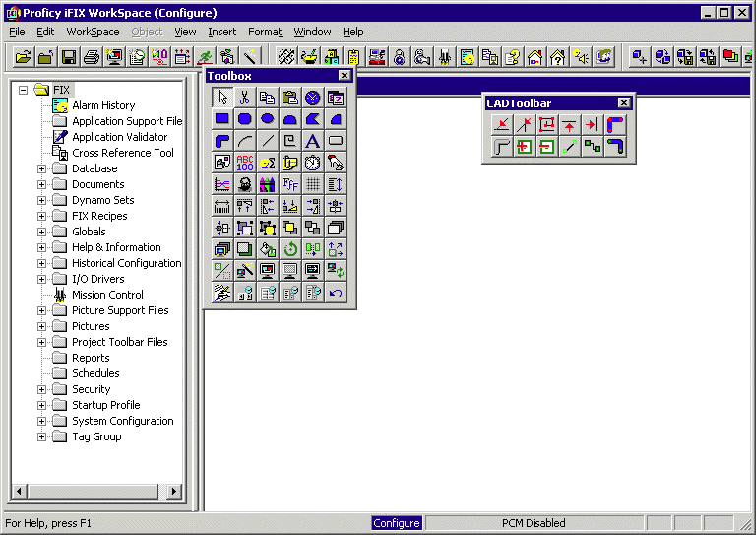Select the blue Oval drawing tool

click(x=268, y=119)
